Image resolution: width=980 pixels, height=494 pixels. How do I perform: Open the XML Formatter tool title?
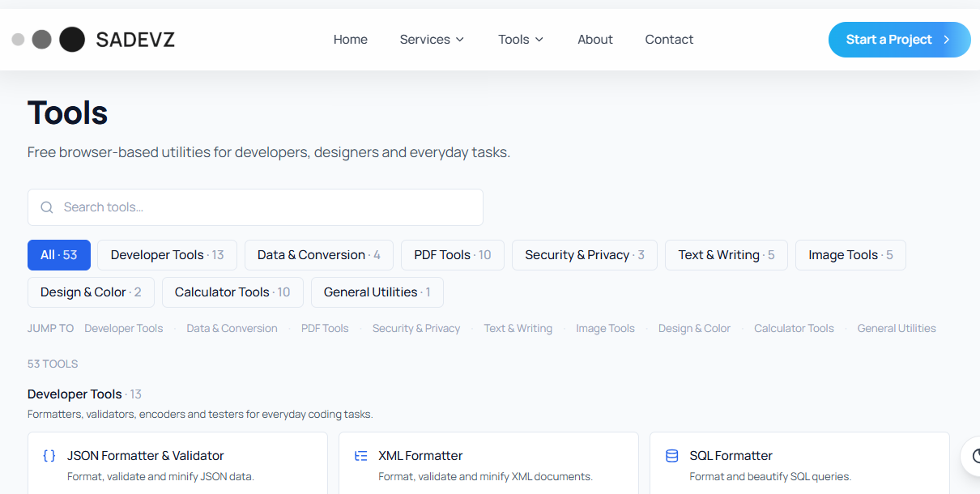click(x=420, y=456)
